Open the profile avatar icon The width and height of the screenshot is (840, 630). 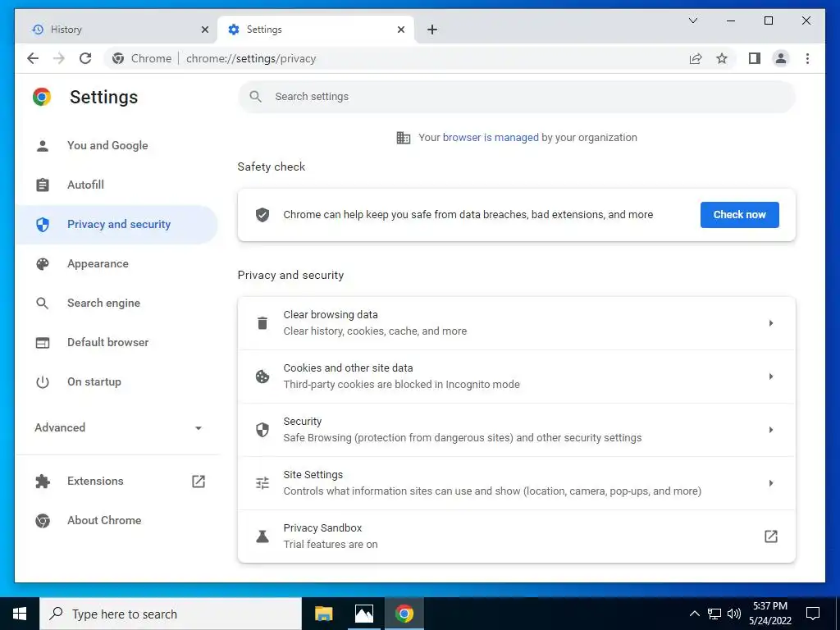[781, 58]
